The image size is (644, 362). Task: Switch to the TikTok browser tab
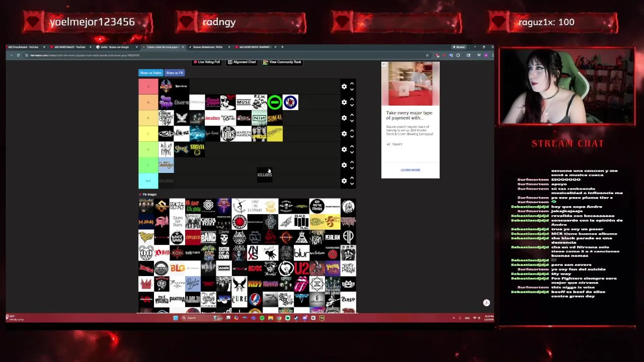click(209, 47)
